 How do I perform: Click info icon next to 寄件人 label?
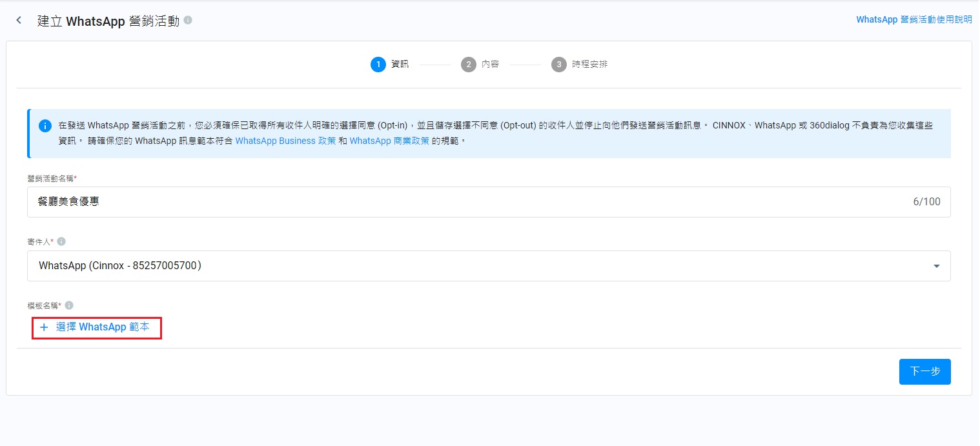[x=61, y=241]
